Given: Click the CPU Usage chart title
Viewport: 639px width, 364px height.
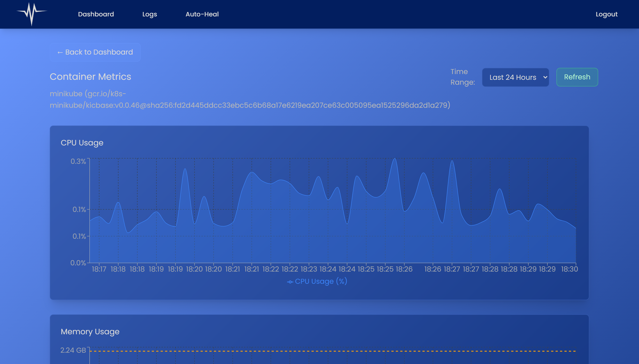Looking at the screenshot, I should (82, 143).
